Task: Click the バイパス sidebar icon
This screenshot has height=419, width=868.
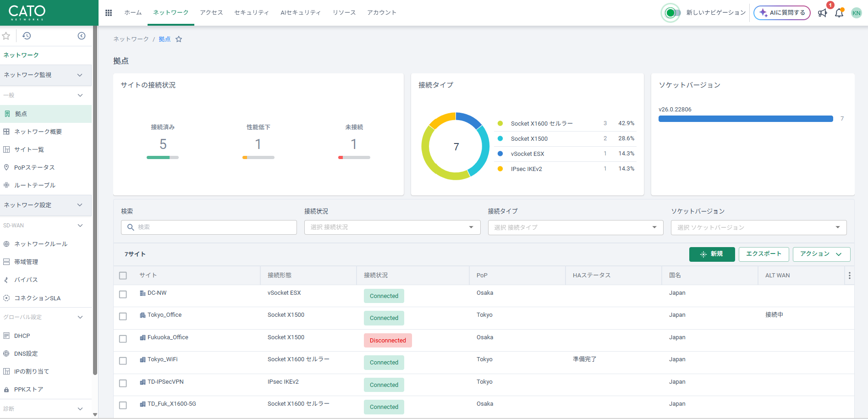Action: tap(6, 280)
